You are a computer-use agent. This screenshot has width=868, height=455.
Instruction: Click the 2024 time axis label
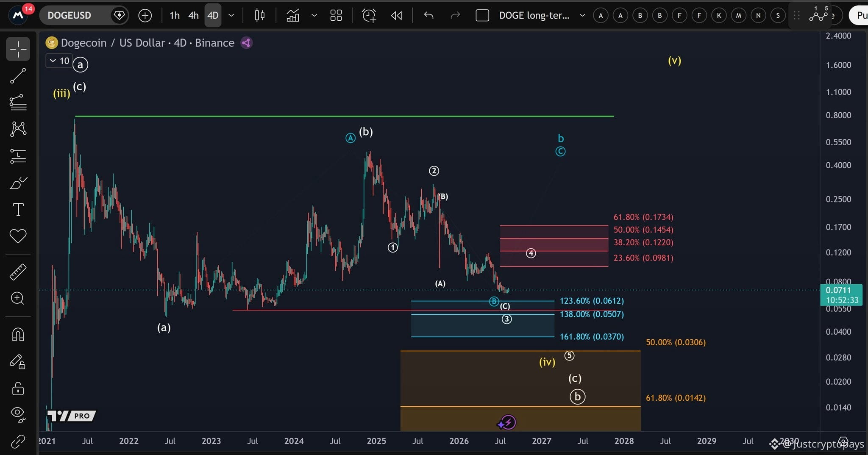294,441
